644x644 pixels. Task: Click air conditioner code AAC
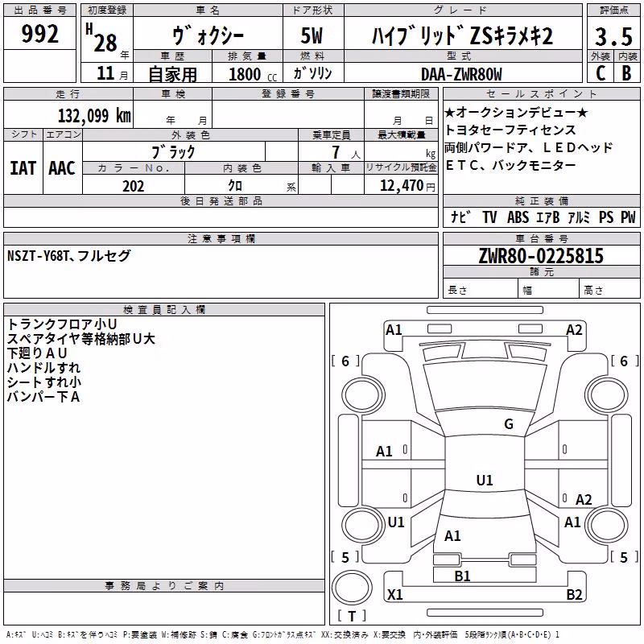[62, 168]
